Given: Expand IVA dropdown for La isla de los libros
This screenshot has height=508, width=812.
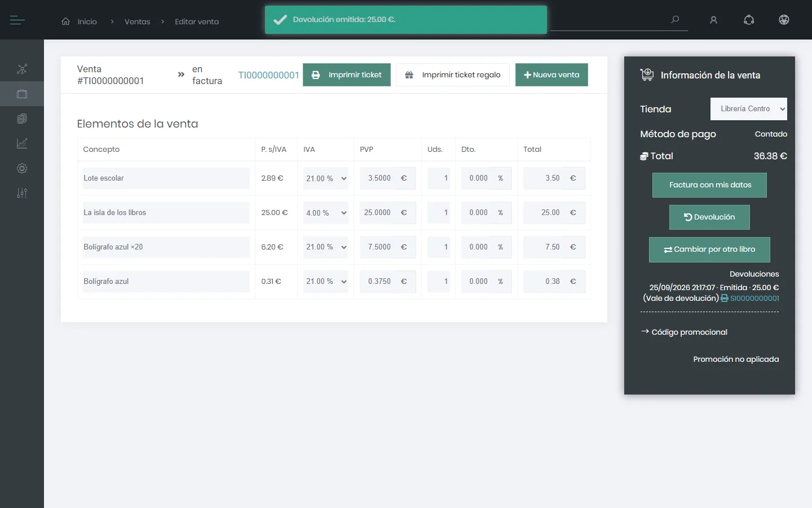Looking at the screenshot, I should coord(326,213).
